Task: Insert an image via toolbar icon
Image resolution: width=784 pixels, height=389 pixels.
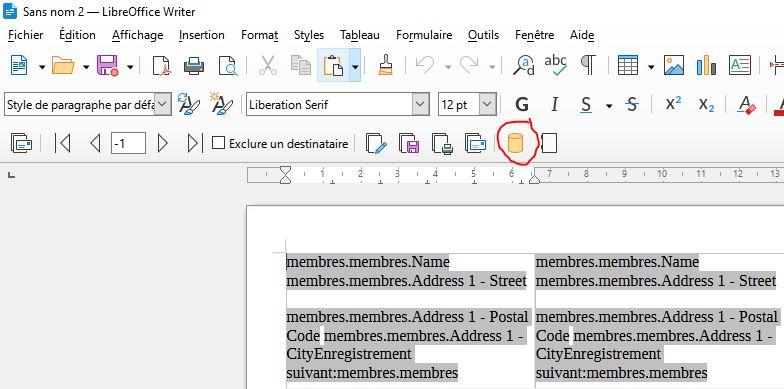Action: pyautogui.click(x=674, y=66)
